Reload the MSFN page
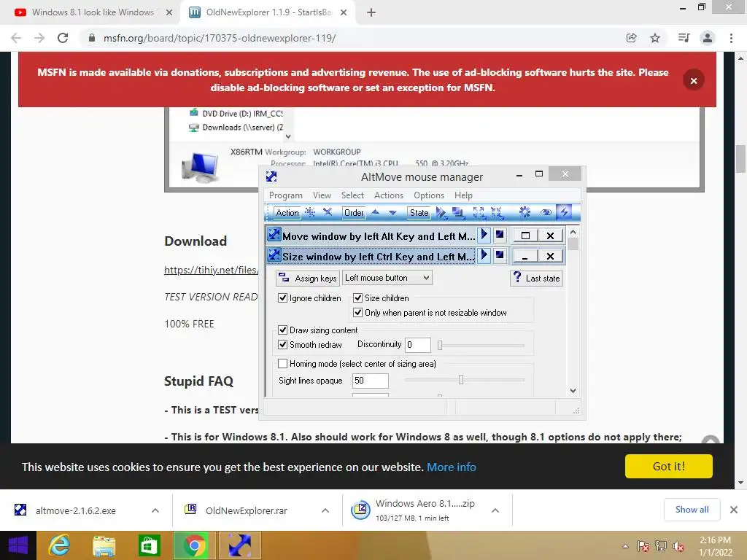 tap(63, 38)
